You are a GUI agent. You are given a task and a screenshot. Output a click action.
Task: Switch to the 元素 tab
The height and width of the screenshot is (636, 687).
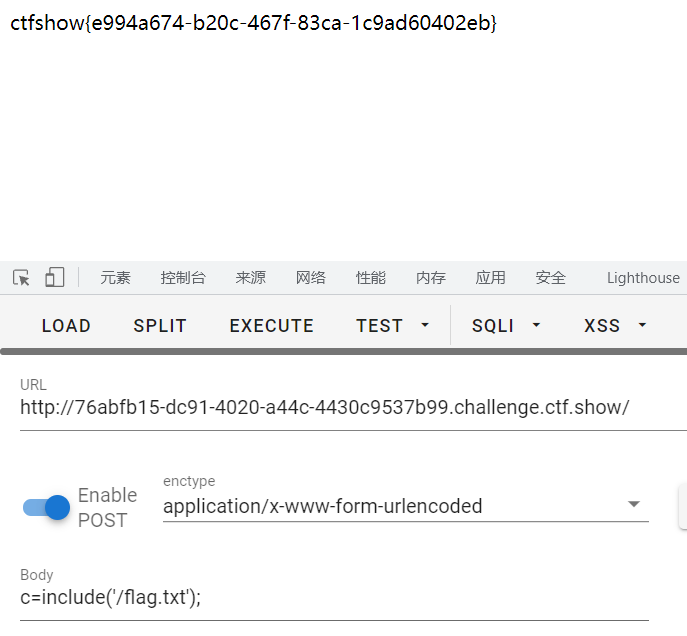(115, 278)
